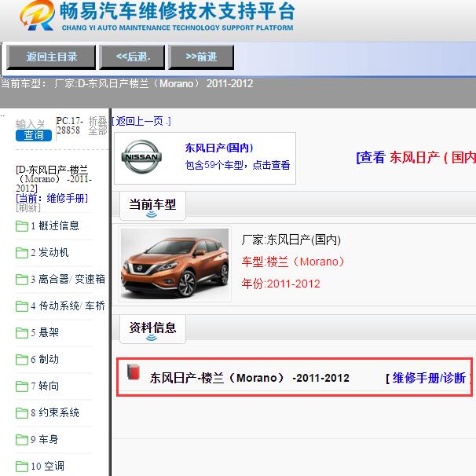Click the Nissan logo image
This screenshot has width=476, height=476.
[x=141, y=157]
